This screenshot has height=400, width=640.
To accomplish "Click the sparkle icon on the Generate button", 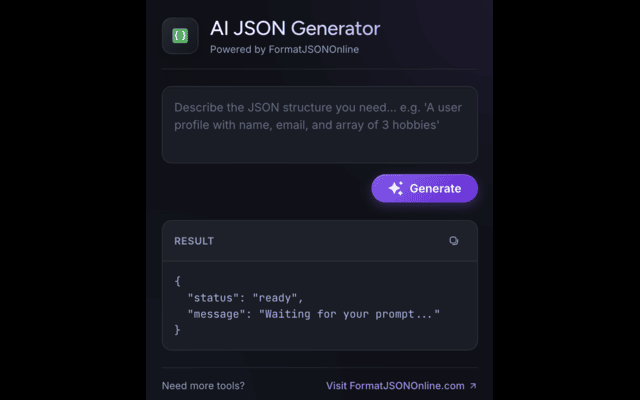I will 396,188.
